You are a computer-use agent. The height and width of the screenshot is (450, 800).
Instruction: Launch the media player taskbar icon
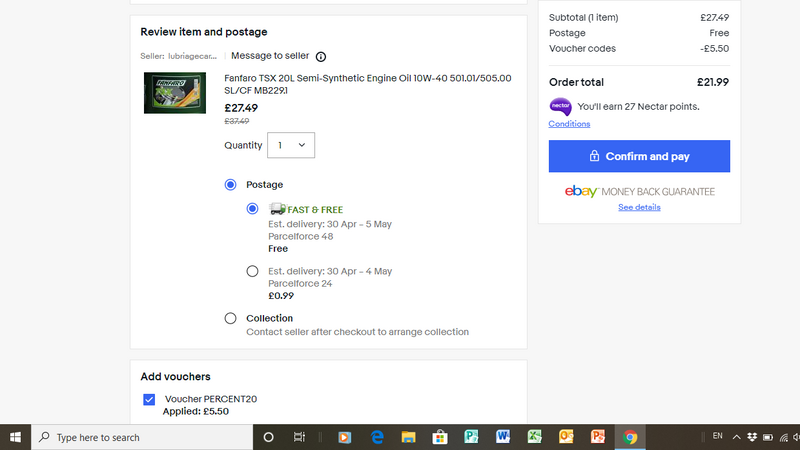pyautogui.click(x=344, y=437)
